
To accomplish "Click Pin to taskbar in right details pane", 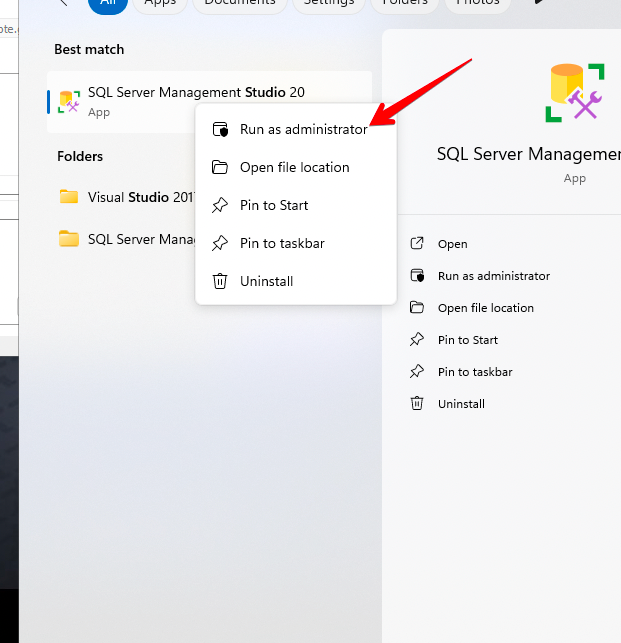I will pos(475,372).
